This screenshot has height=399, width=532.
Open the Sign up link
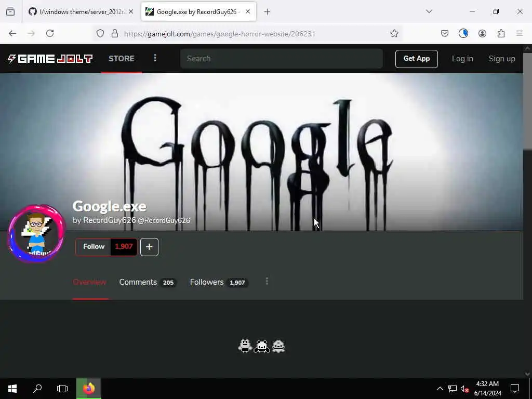pos(502,59)
